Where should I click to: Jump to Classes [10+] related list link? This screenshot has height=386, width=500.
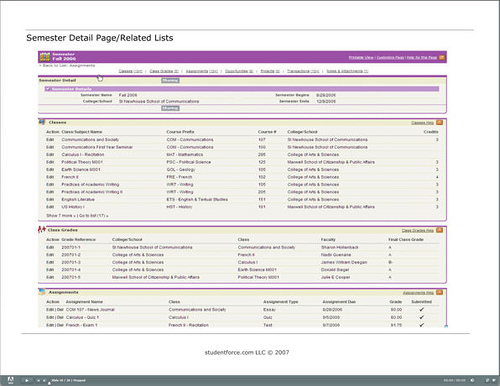tap(131, 71)
